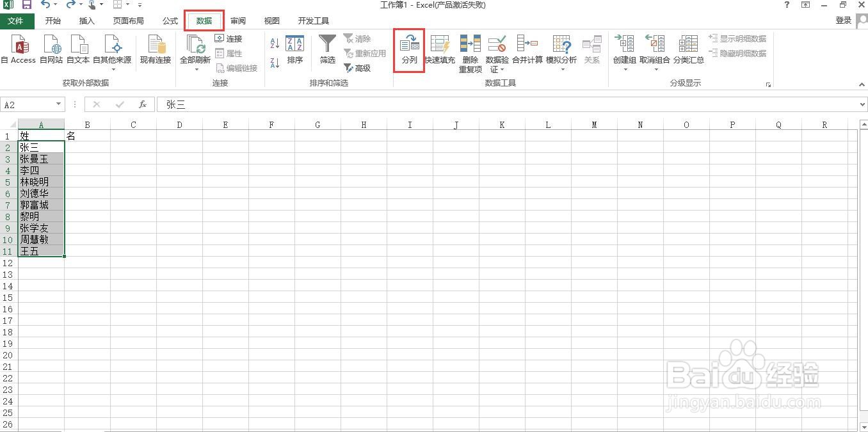Collapse the ribbon using the chevron
The width and height of the screenshot is (868, 432).
pyautogui.click(x=861, y=84)
